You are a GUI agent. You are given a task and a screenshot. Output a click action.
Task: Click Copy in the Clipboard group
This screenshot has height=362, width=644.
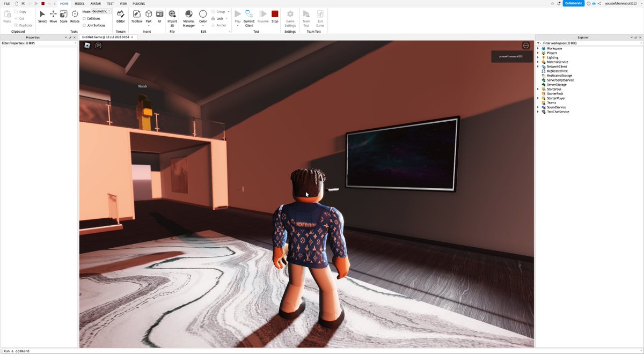pos(20,12)
